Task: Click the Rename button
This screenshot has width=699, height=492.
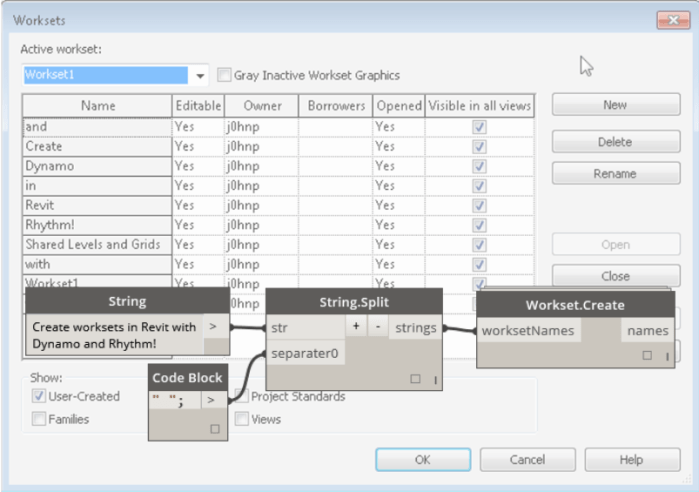Action: click(614, 174)
